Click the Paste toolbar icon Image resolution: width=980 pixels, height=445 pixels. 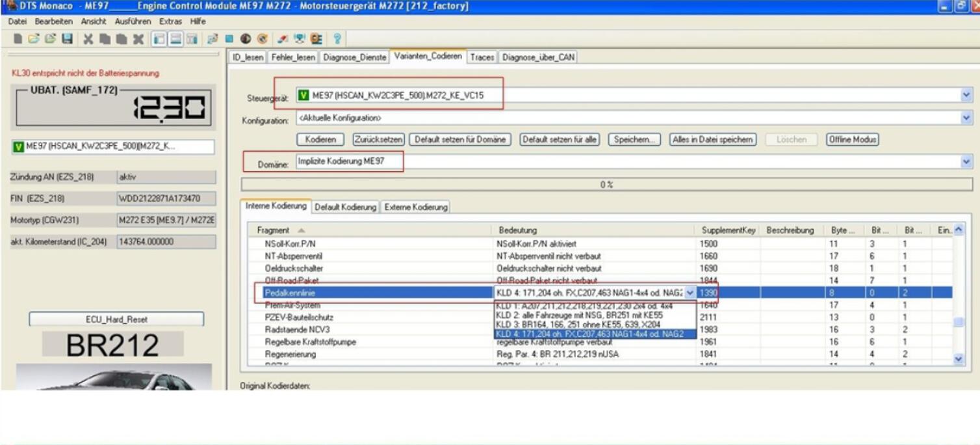121,39
